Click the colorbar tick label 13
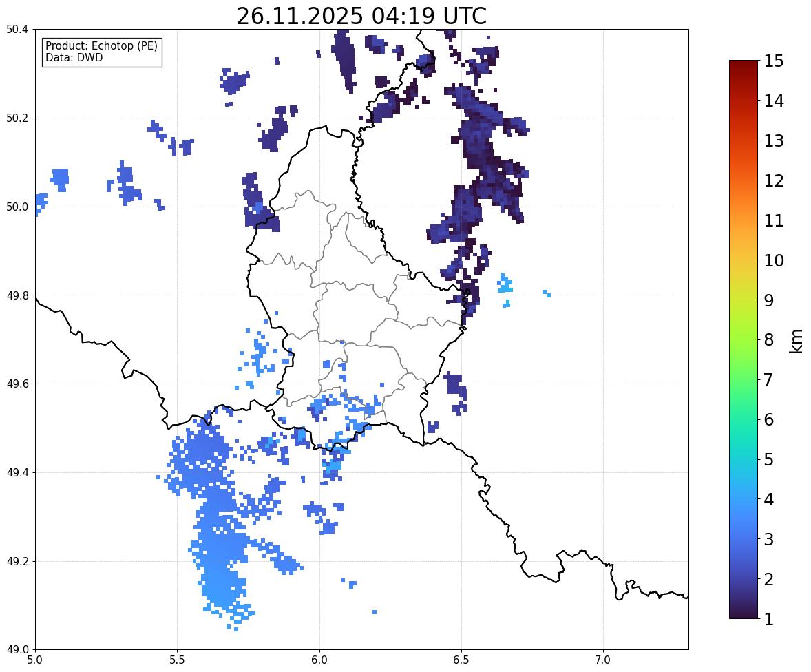This screenshot has height=672, width=811. [774, 140]
